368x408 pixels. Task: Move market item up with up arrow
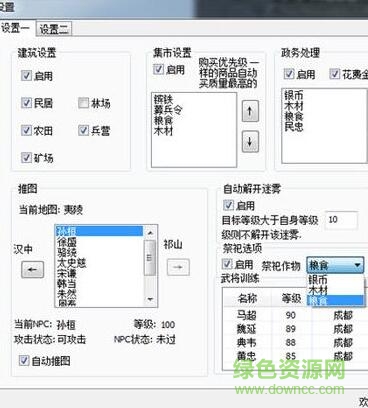[x=250, y=111]
